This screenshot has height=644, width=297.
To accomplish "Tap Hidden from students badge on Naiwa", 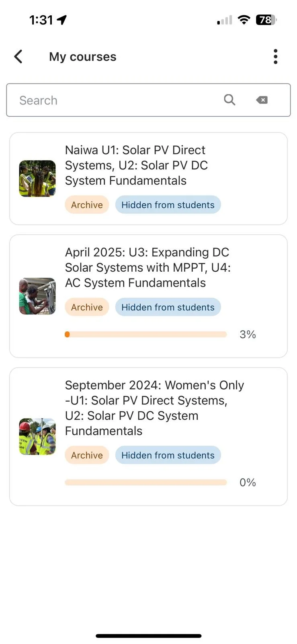I will (x=168, y=205).
